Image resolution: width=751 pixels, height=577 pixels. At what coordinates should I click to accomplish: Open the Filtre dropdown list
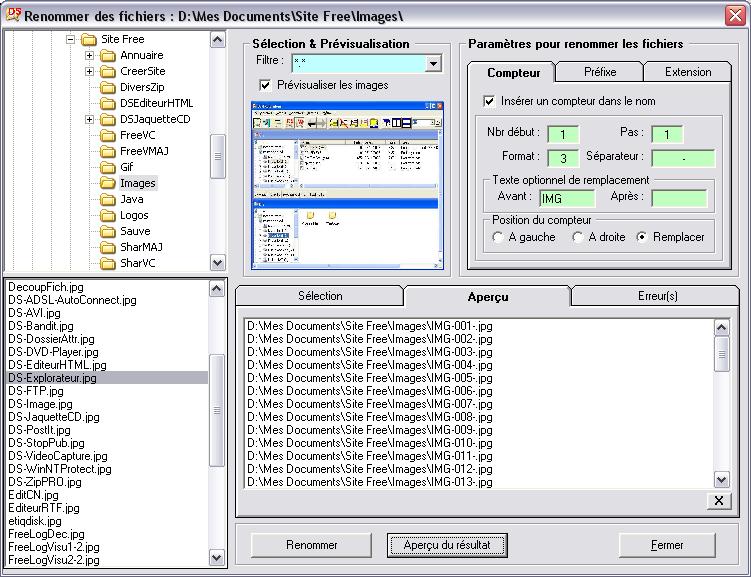pyautogui.click(x=433, y=63)
